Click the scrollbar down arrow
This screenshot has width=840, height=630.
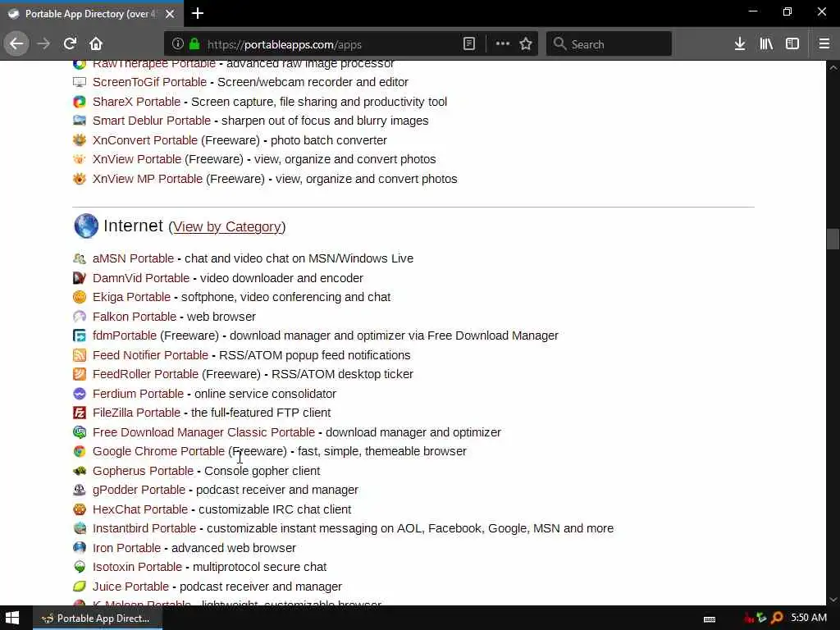[833, 600]
